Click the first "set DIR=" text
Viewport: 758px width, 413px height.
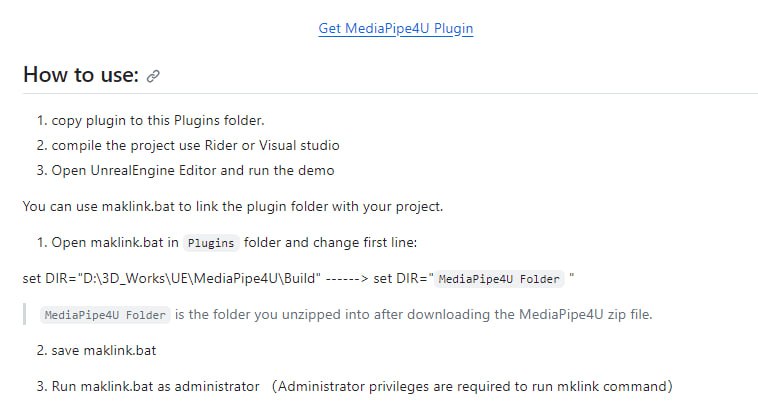[49, 278]
